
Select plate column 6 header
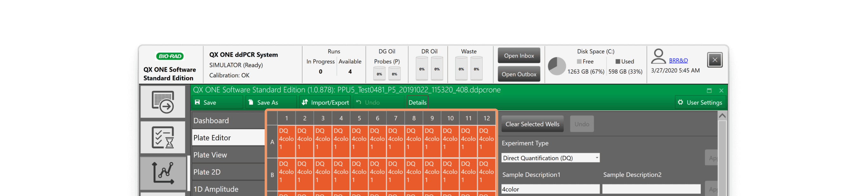[378, 118]
